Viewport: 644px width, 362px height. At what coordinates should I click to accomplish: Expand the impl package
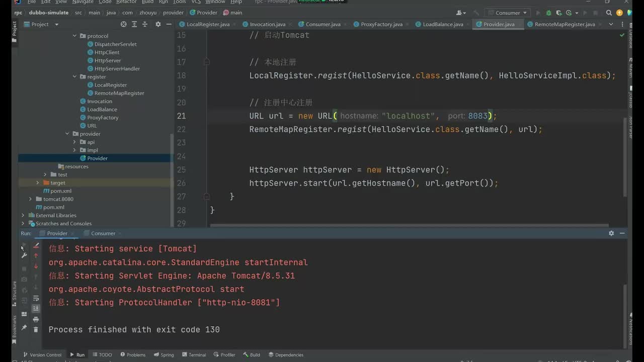point(74,150)
